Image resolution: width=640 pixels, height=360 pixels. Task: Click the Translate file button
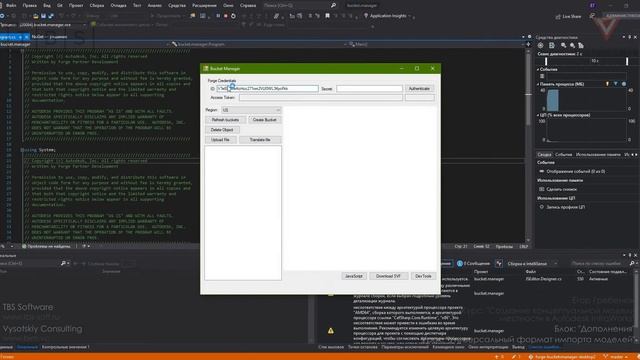[x=260, y=140]
